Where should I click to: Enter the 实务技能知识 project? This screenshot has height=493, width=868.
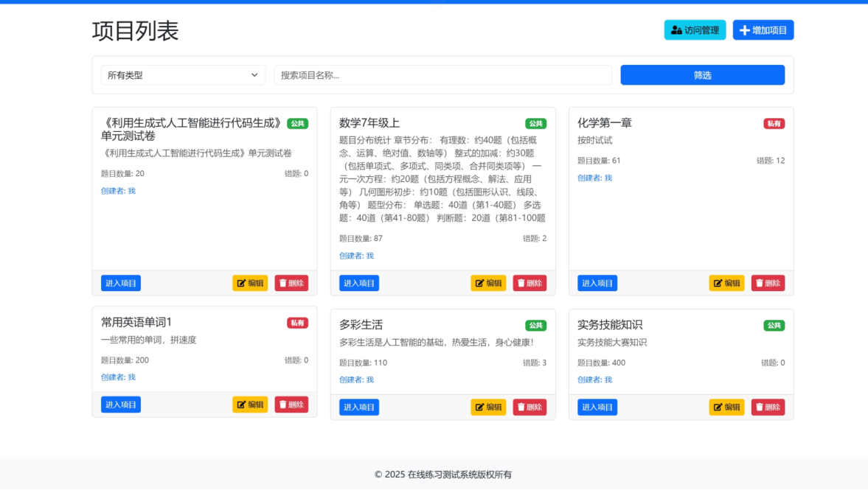click(x=597, y=408)
